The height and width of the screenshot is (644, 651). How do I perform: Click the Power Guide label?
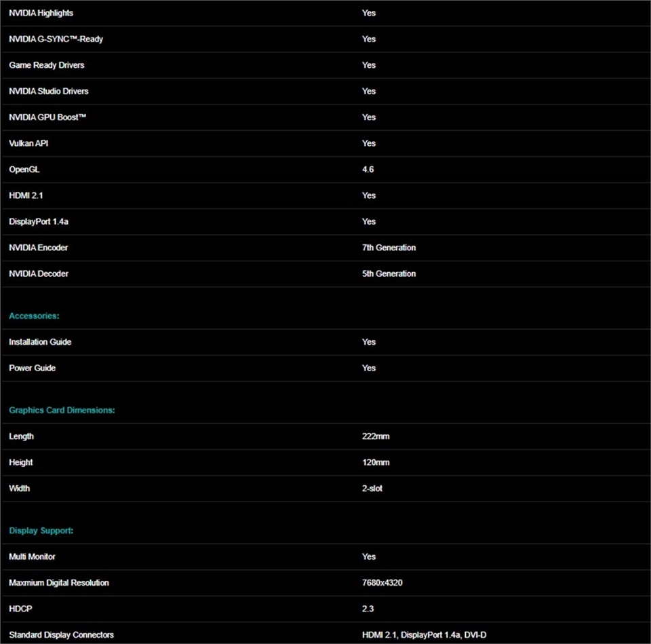[32, 368]
